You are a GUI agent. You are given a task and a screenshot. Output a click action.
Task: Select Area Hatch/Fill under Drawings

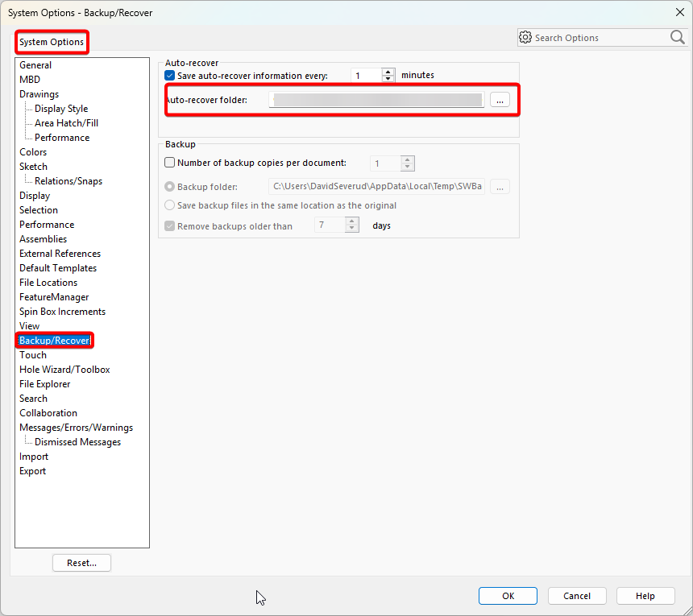[x=66, y=123]
